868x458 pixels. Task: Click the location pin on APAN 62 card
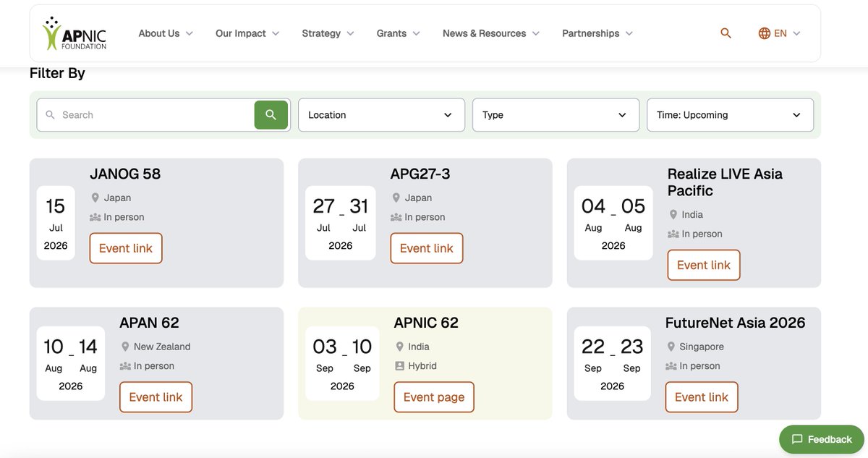125,347
